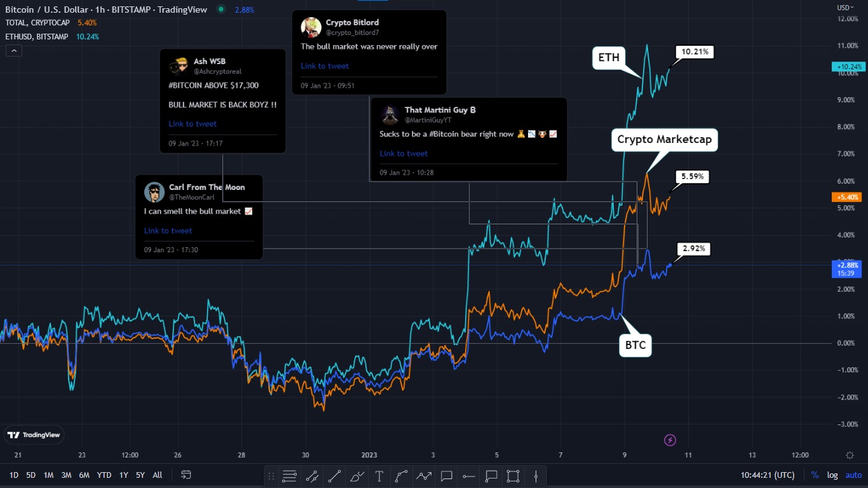Select the 5D time range
Screen dimensions: 868x488
point(31,475)
